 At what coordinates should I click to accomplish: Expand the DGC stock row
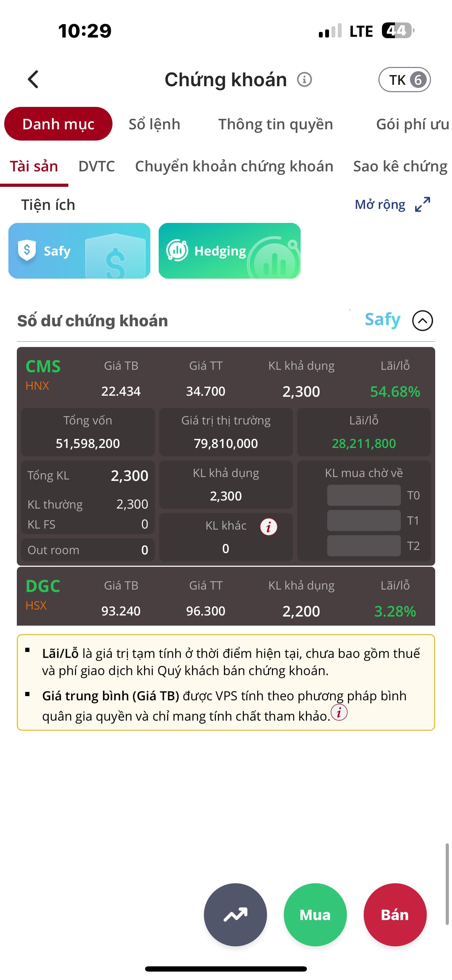(x=226, y=597)
